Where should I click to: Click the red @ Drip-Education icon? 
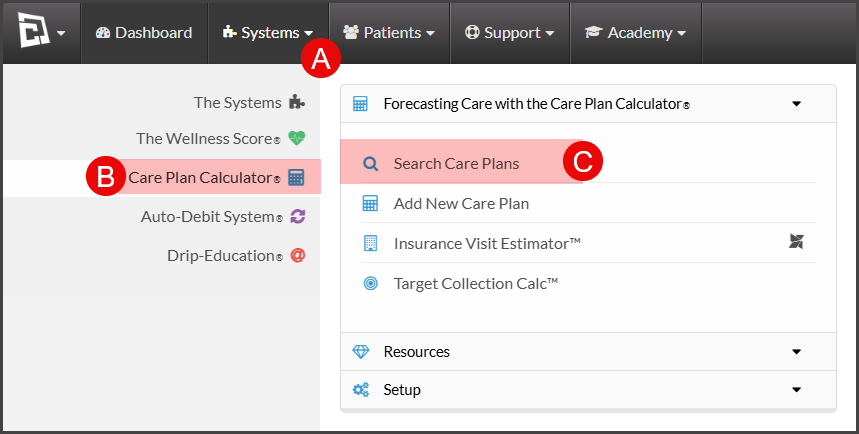point(297,255)
